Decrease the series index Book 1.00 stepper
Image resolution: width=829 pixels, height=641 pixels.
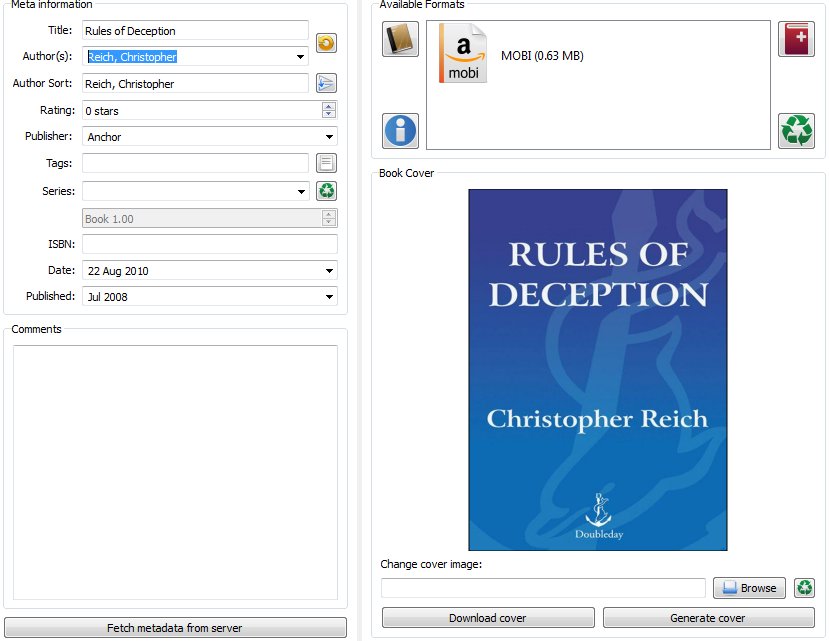coord(328,222)
